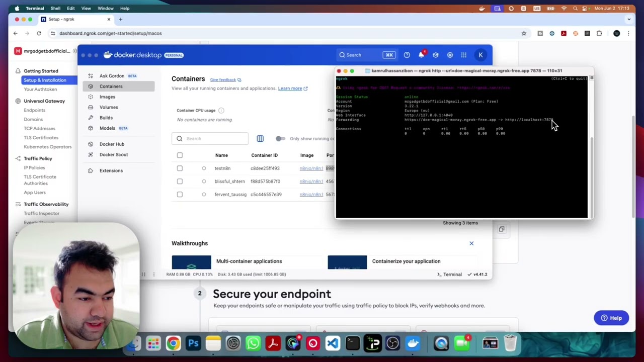644x362 pixels.
Task: Click the Name column header
Action: click(x=221, y=155)
